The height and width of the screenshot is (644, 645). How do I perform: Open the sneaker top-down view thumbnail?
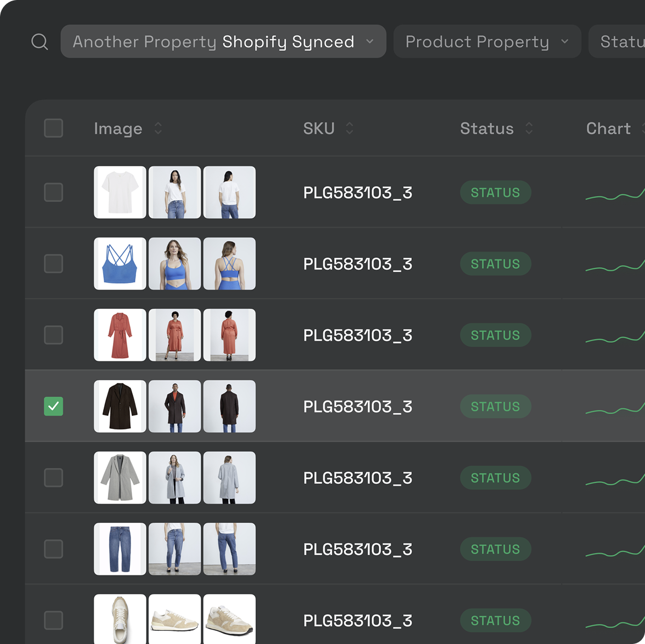point(120,619)
